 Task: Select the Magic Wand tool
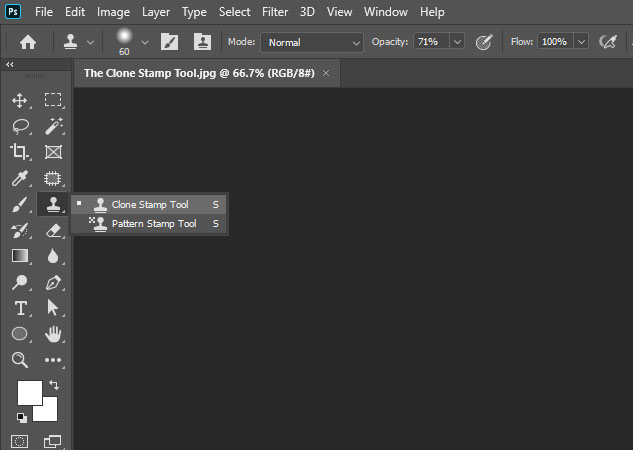coord(53,126)
